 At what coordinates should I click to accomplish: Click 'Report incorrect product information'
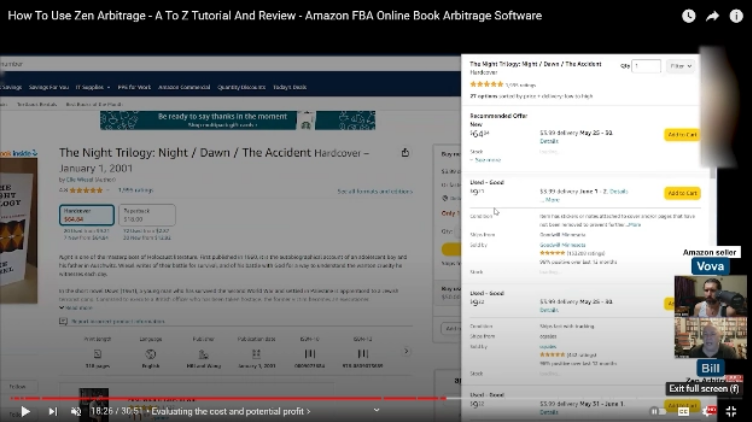[x=118, y=321]
